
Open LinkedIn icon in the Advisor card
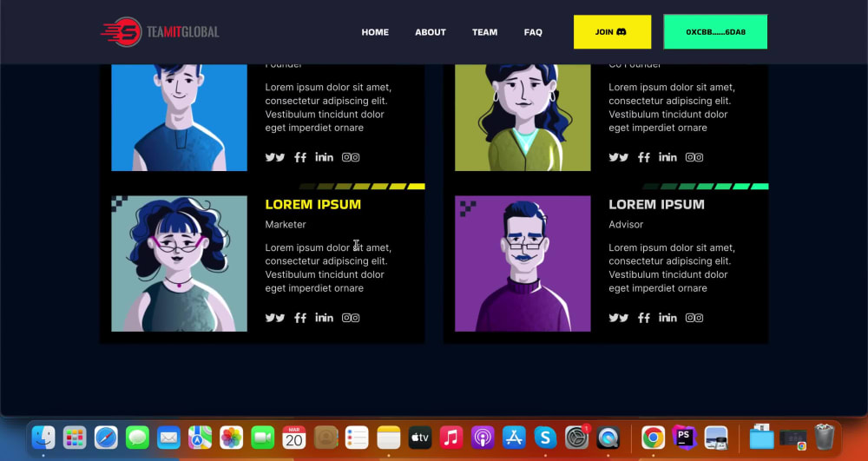pos(668,318)
